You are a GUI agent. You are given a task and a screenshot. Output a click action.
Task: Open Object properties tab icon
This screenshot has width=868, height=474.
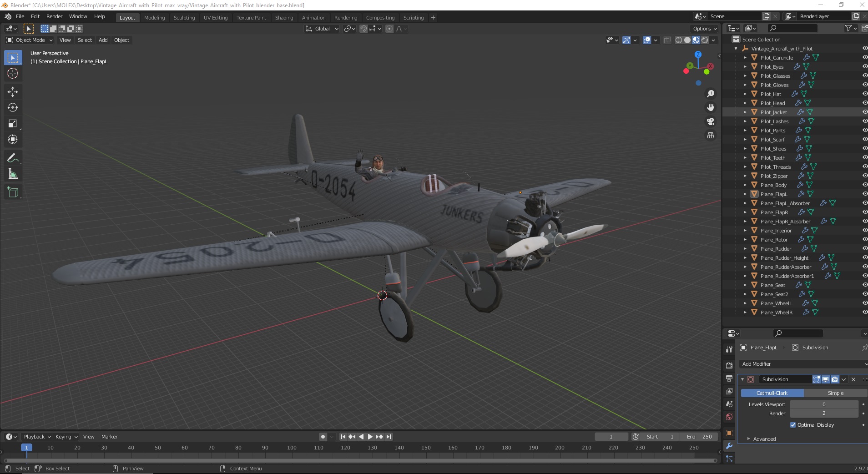729,433
